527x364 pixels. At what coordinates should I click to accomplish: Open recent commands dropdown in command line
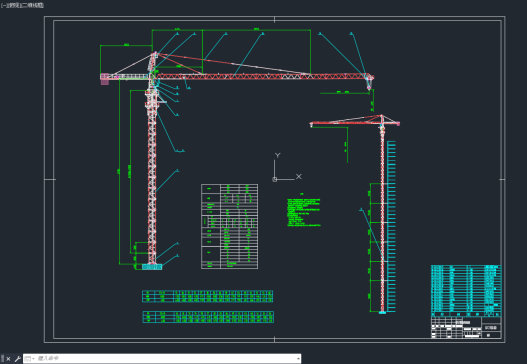[x=30, y=359]
